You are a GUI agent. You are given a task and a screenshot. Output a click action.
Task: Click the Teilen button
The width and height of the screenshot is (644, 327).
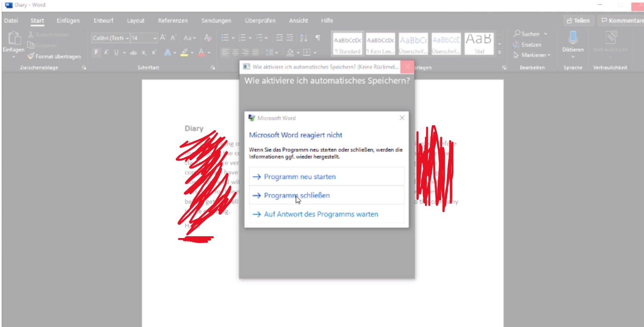[x=578, y=20]
